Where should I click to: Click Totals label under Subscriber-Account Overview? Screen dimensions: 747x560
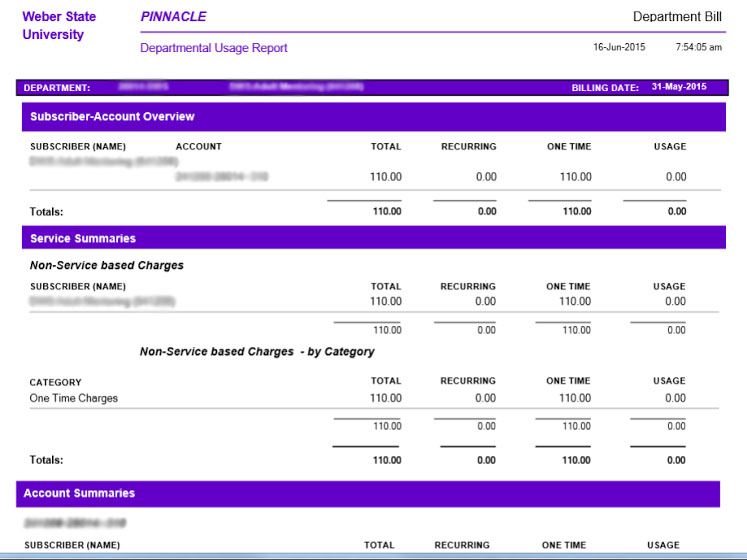[x=46, y=212]
